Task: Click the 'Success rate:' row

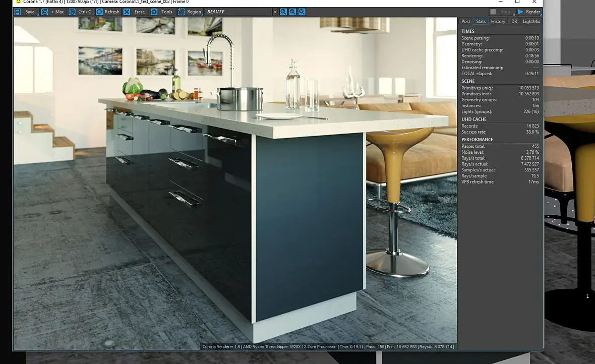Action: tap(500, 132)
